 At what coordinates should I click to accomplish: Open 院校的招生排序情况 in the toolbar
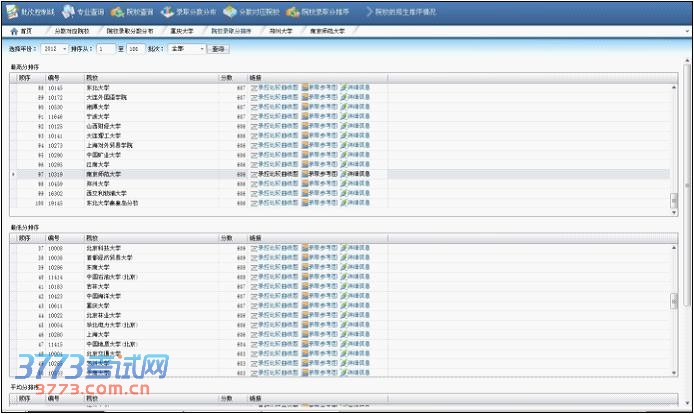tap(405, 12)
